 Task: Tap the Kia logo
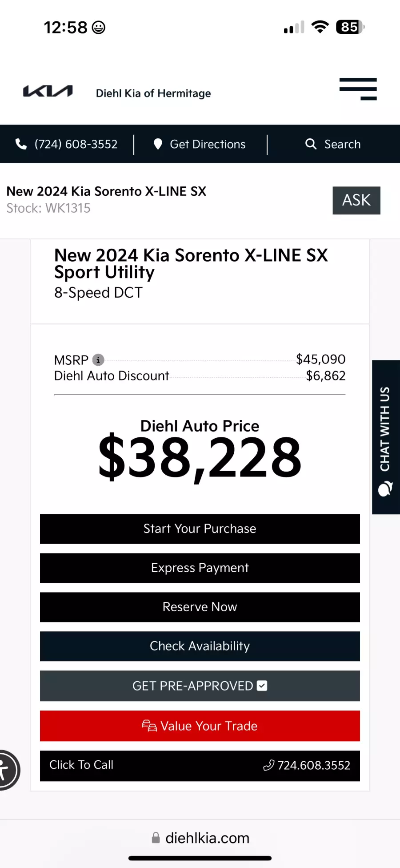(x=48, y=91)
